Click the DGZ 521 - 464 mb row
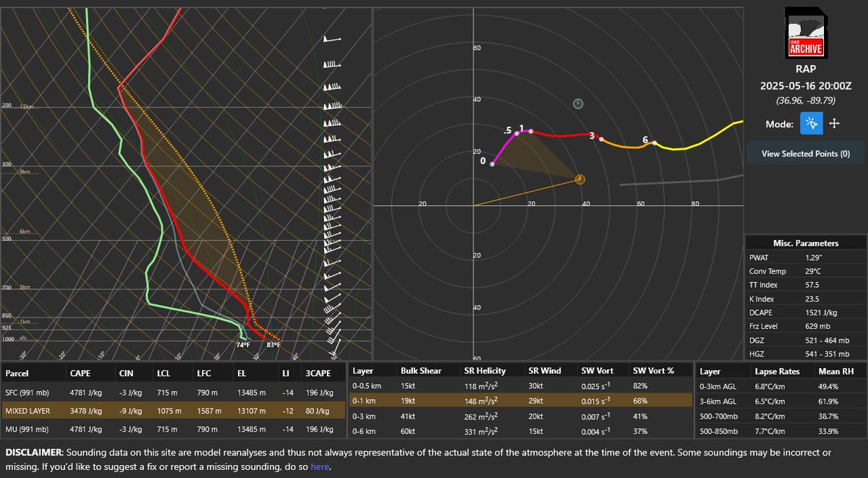Viewport: 868px width, 478px height. pos(805,341)
